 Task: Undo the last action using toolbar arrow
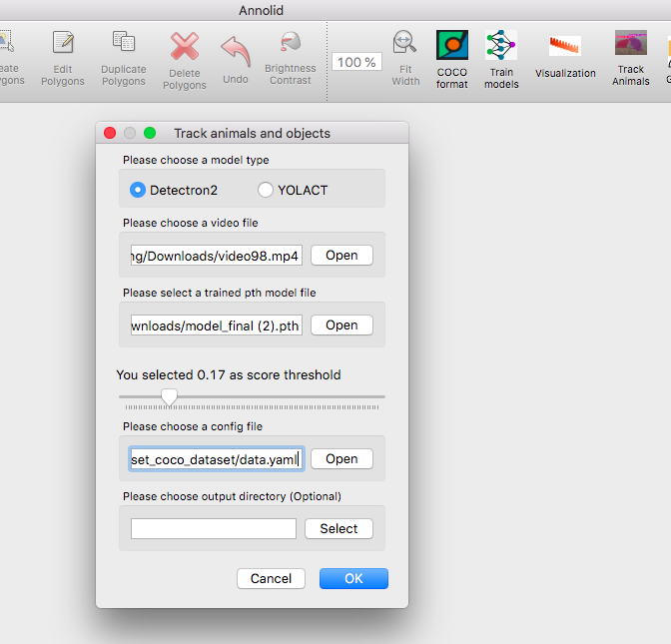(236, 59)
